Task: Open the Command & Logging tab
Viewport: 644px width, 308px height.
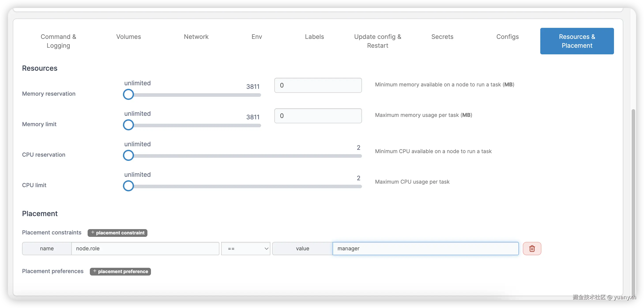Action: click(58, 41)
